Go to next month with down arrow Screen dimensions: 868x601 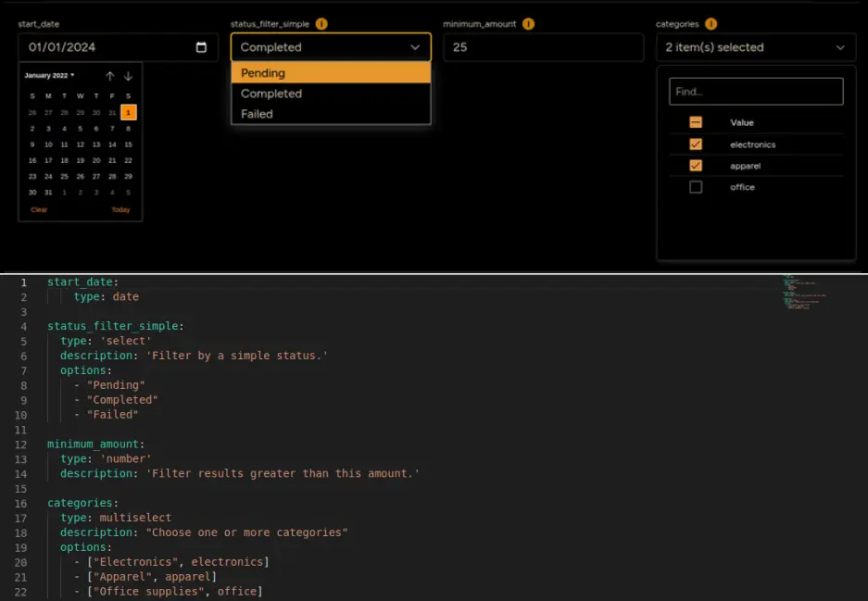(x=128, y=76)
